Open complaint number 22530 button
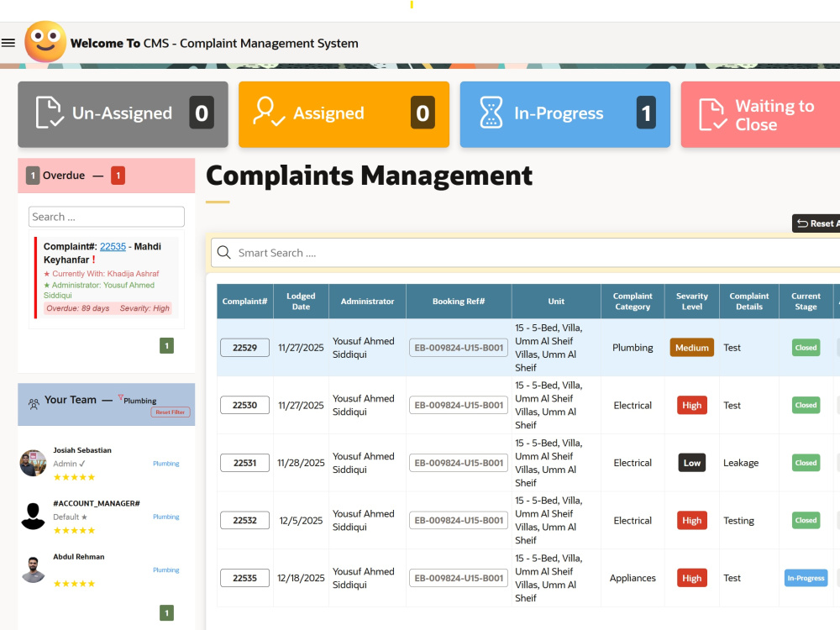 pyautogui.click(x=244, y=405)
